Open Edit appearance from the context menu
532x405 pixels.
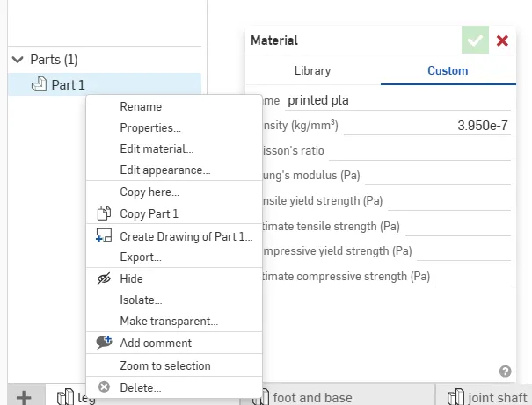coord(164,170)
